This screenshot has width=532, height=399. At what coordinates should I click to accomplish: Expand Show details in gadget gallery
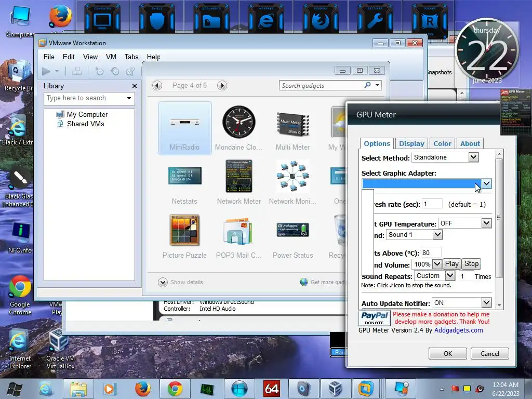180,282
